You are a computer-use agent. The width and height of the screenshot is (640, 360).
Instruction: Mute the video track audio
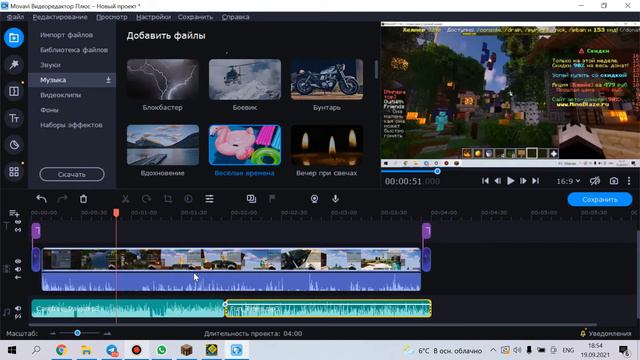[x=18, y=269]
